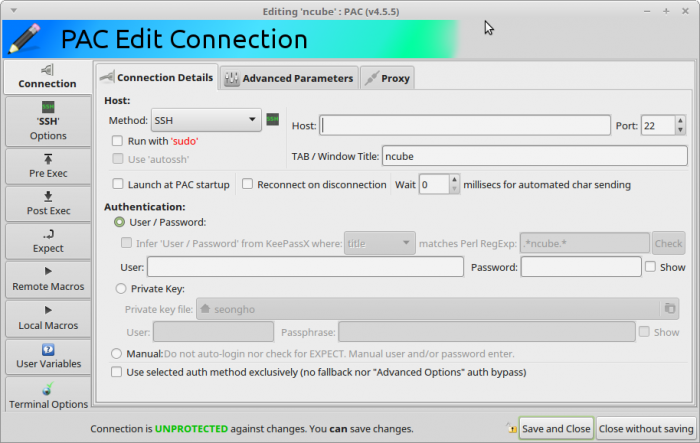This screenshot has height=443, width=700.
Task: Switch to the Proxy tab
Action: pyautogui.click(x=387, y=78)
